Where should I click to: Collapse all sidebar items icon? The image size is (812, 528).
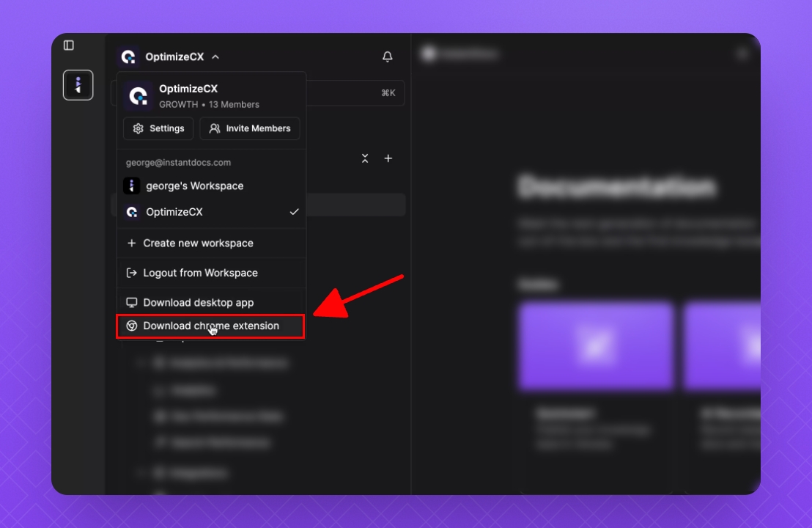(365, 158)
